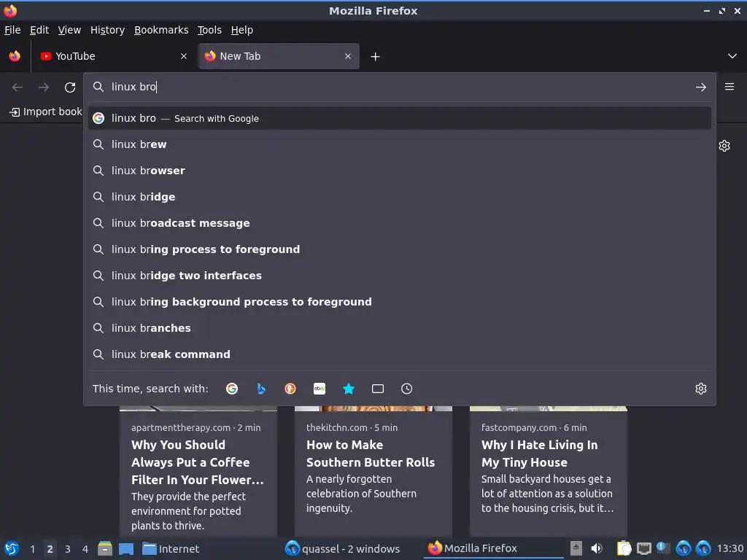Screen dimensions: 747x560
Task: Click Import bookmarks toolbar button
Action: point(46,112)
